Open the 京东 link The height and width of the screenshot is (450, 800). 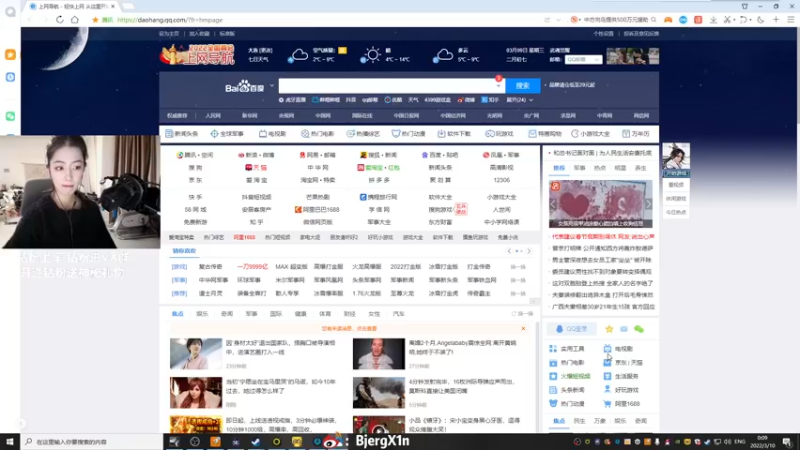click(195, 180)
